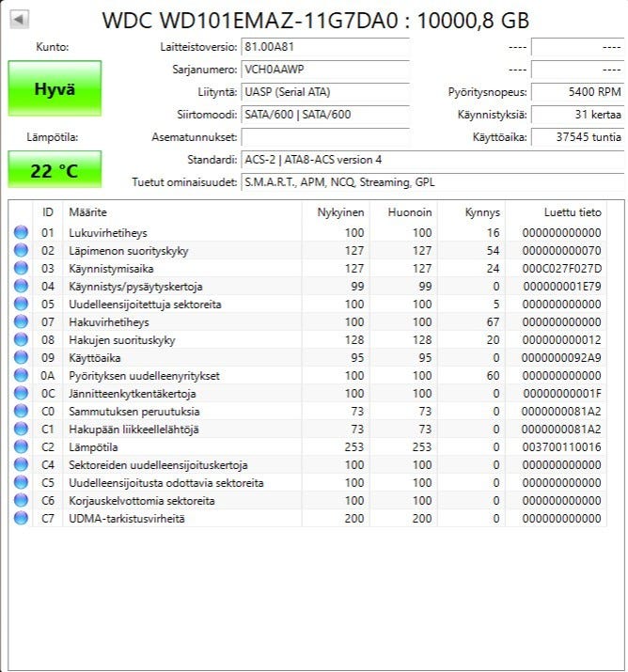Click the status orb for Hakupään liikkeellelähtöjä row
The width and height of the screenshot is (628, 672).
pyautogui.click(x=21, y=429)
